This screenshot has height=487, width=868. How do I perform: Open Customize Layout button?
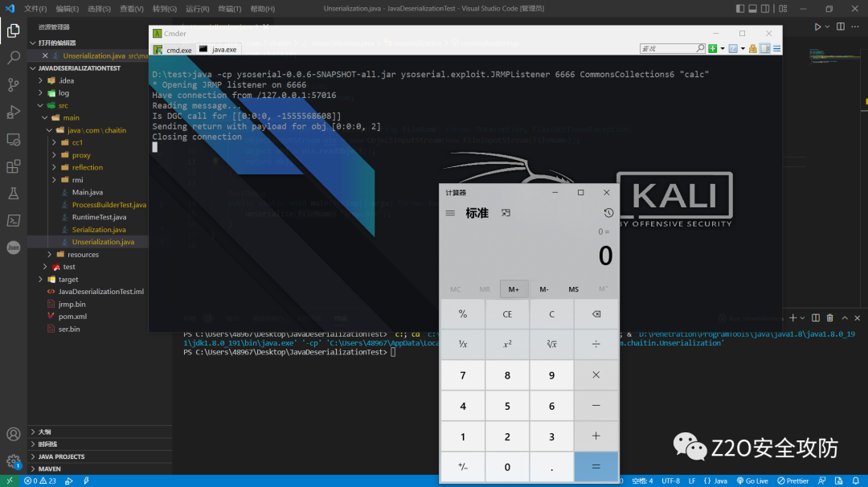click(783, 9)
